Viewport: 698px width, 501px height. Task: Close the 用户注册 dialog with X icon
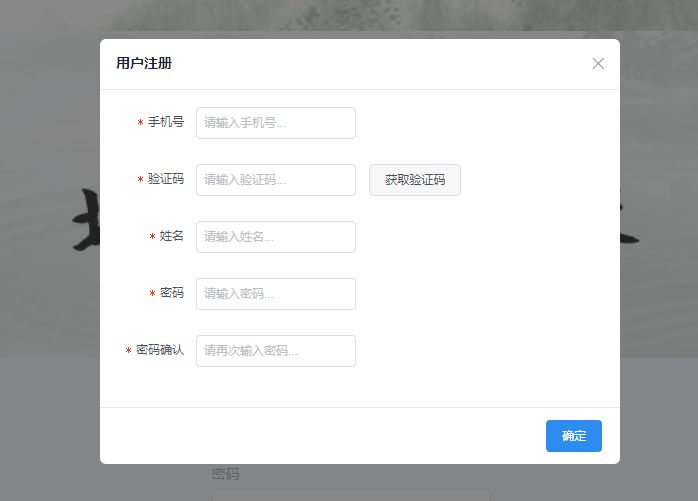598,63
